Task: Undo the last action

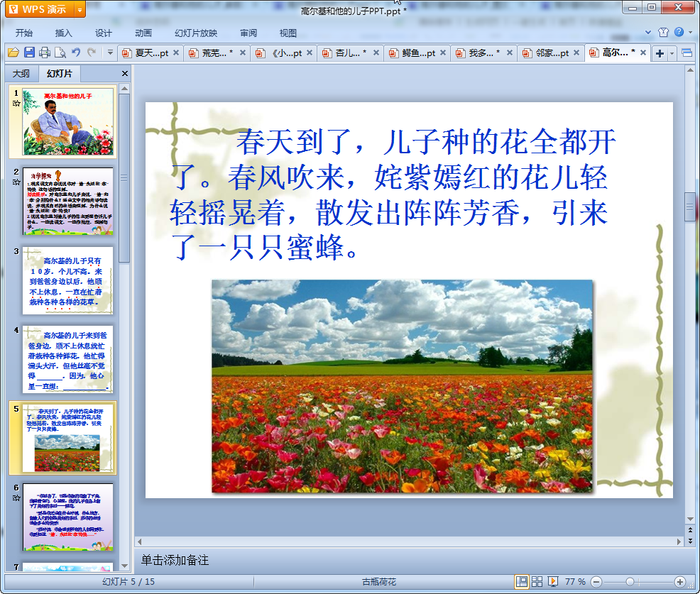Action: [76, 53]
